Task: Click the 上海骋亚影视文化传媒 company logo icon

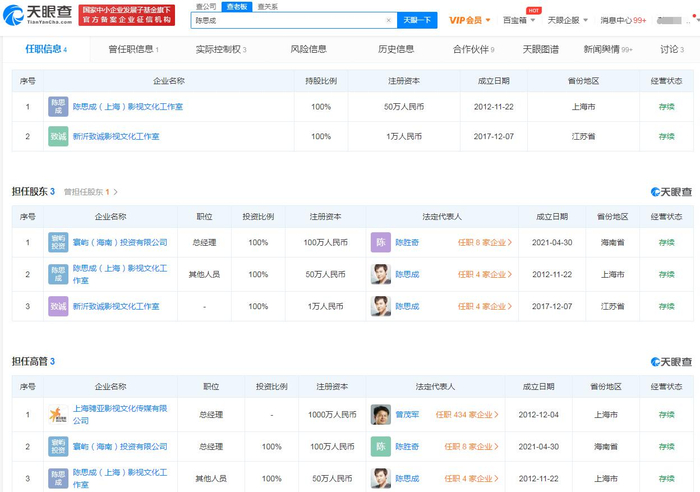Action: point(59,414)
